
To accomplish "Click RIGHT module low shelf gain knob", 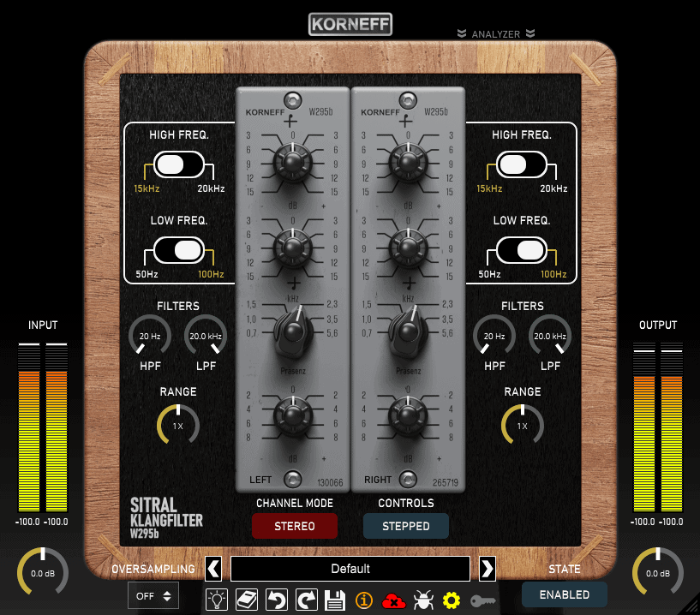I will tap(408, 248).
